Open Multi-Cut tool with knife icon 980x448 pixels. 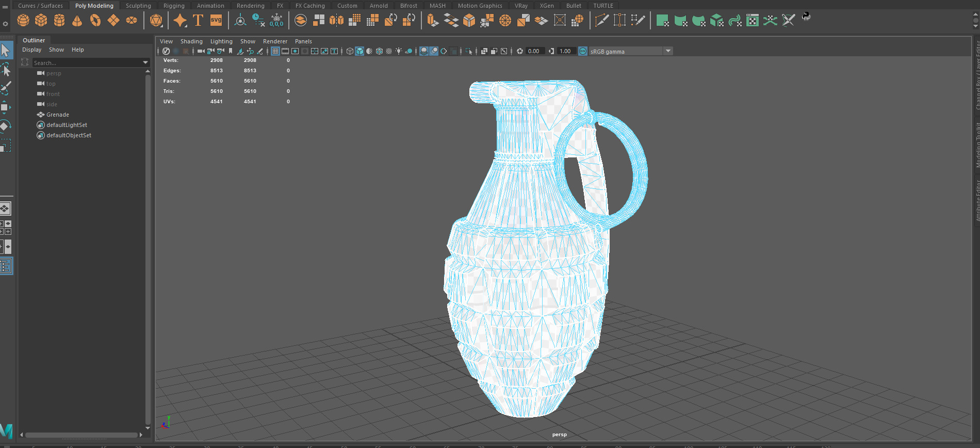[x=601, y=20]
